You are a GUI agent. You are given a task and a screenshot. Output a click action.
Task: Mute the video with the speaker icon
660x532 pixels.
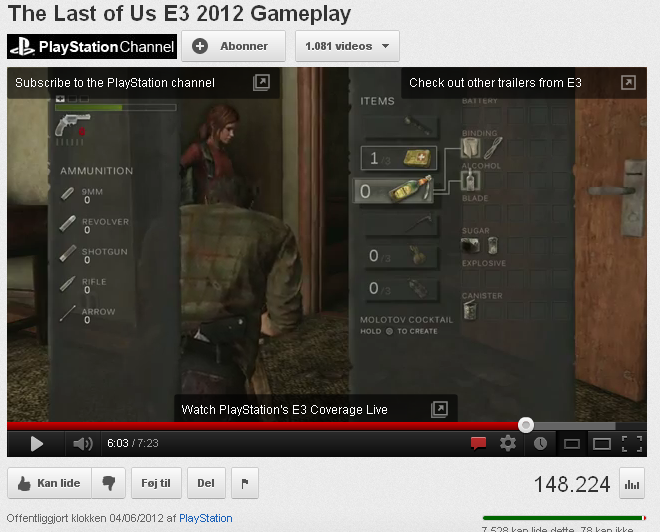[82, 444]
